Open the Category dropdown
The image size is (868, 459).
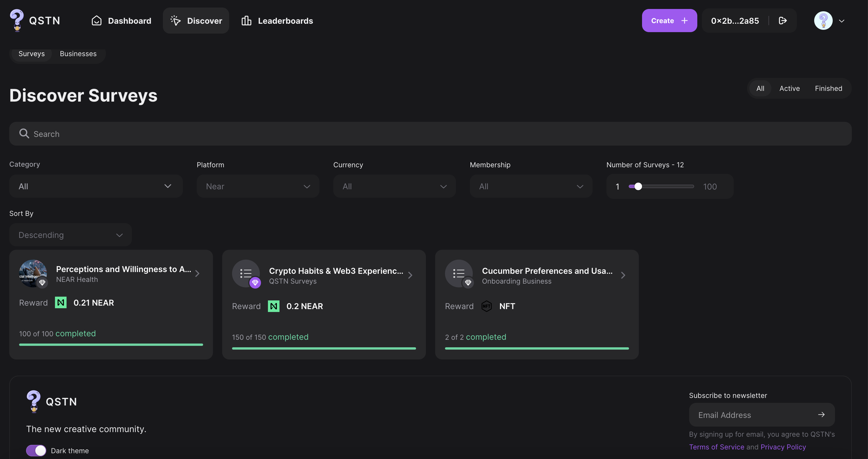tap(96, 186)
